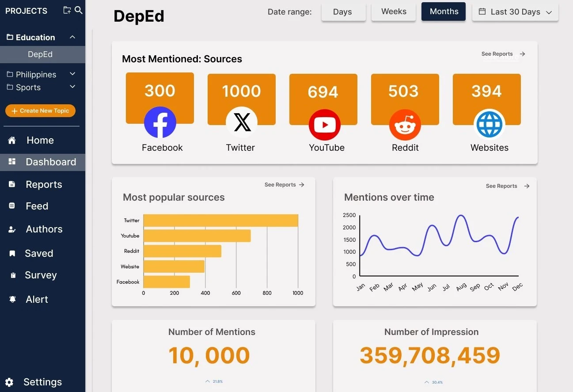Open Settings via the gear icon
This screenshot has height=392, width=573.
(x=9, y=382)
